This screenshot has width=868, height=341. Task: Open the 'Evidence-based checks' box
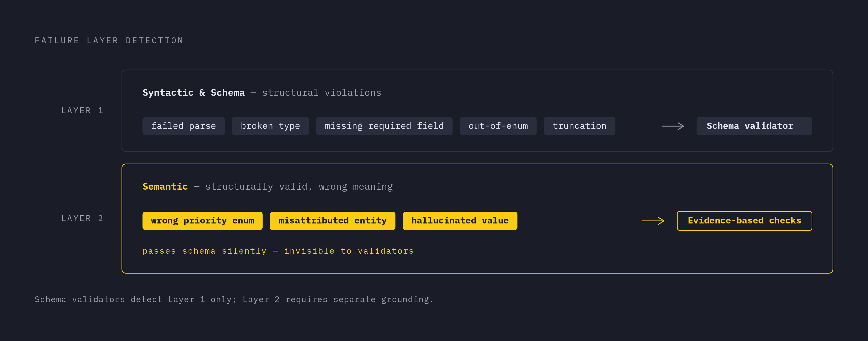[744, 221]
